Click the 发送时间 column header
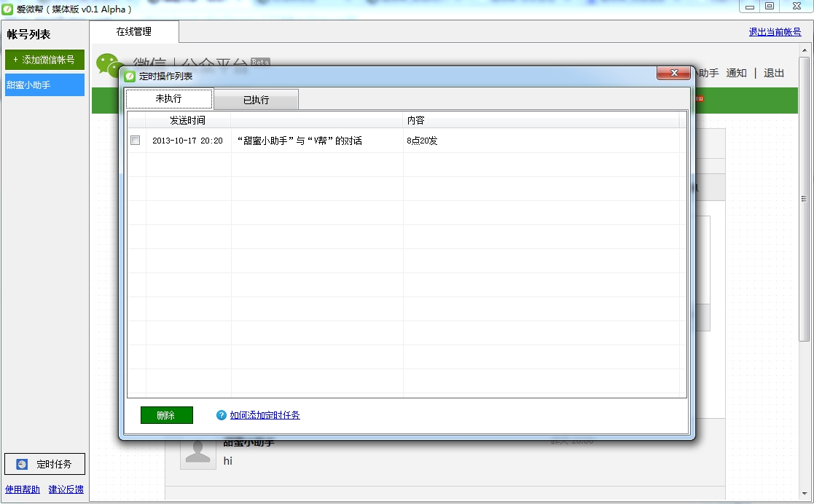 pos(188,120)
